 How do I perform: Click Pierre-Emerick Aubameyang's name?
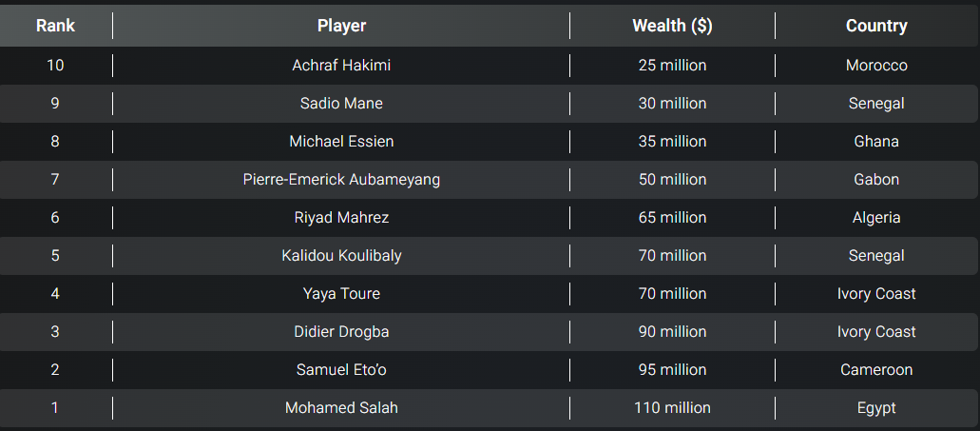pos(341,180)
